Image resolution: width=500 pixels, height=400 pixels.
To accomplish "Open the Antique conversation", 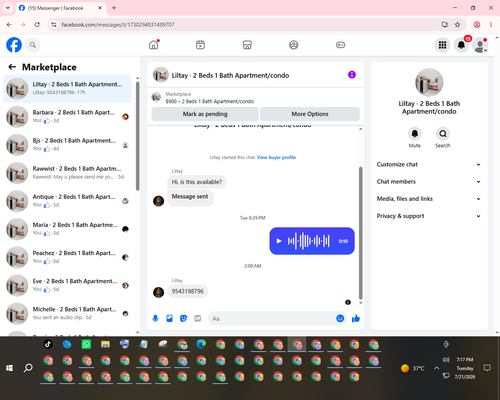I will tap(68, 201).
